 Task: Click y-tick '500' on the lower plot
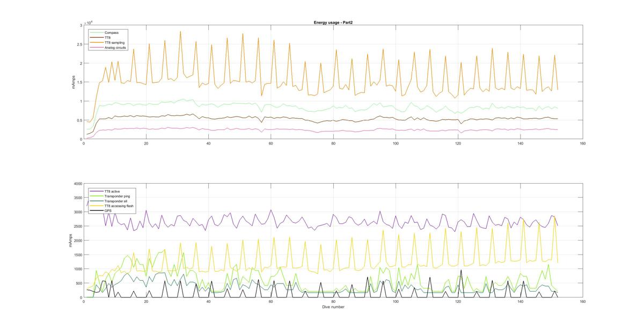coord(79,284)
